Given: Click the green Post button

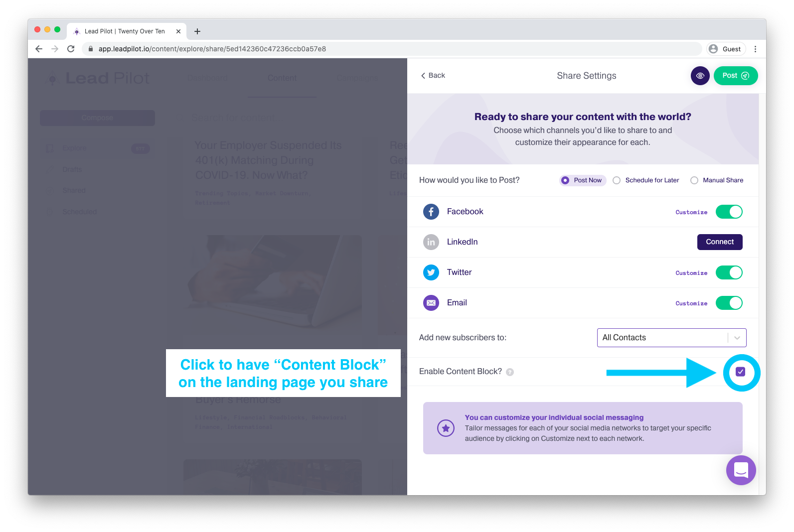Looking at the screenshot, I should (x=736, y=76).
